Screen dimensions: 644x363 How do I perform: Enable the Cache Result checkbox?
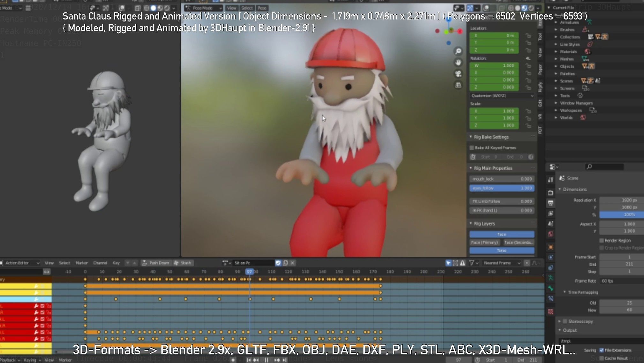[602, 358]
